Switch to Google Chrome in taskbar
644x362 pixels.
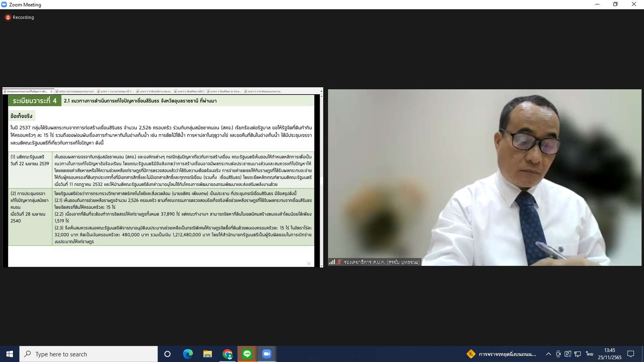[x=227, y=354]
